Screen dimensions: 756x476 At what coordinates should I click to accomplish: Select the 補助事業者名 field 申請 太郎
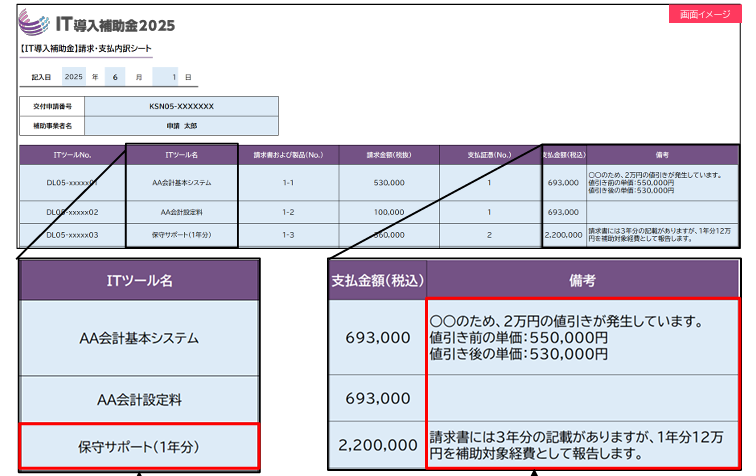tap(181, 125)
